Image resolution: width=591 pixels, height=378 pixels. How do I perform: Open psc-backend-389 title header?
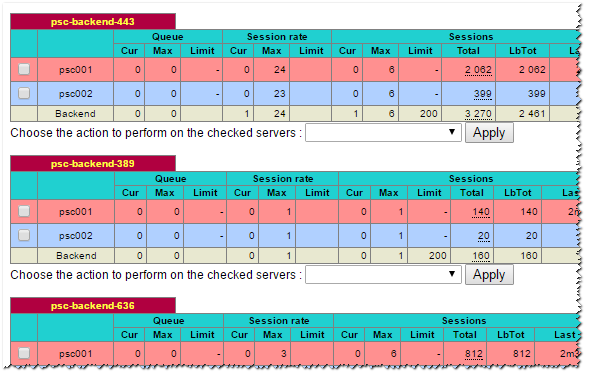click(x=93, y=164)
